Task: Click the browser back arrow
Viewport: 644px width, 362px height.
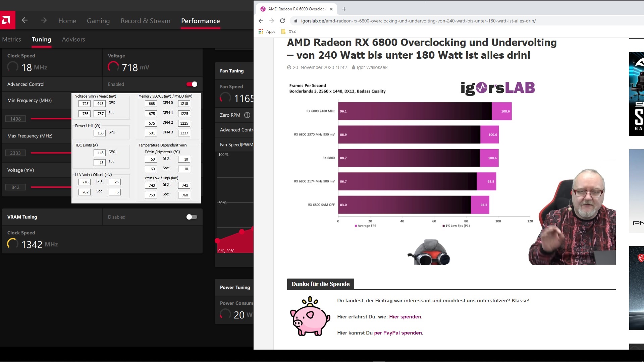Action: tap(261, 21)
